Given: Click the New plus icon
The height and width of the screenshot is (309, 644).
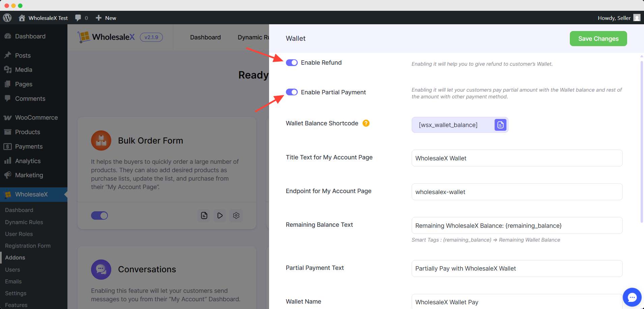Looking at the screenshot, I should tap(98, 18).
